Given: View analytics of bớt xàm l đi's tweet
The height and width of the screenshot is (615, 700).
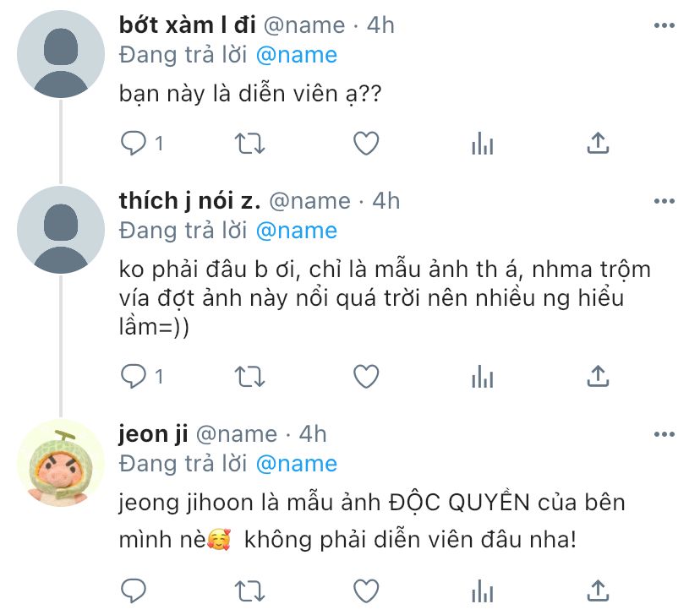Looking at the screenshot, I should pos(482,144).
